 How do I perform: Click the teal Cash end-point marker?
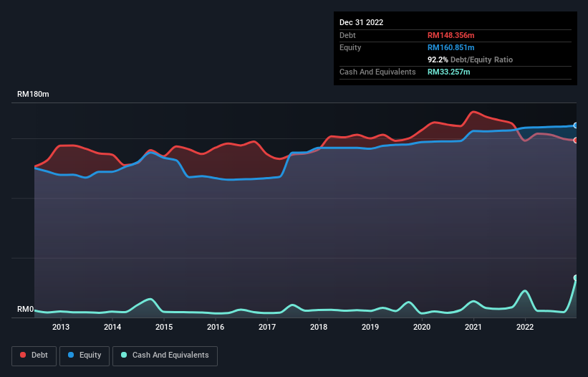tap(576, 277)
